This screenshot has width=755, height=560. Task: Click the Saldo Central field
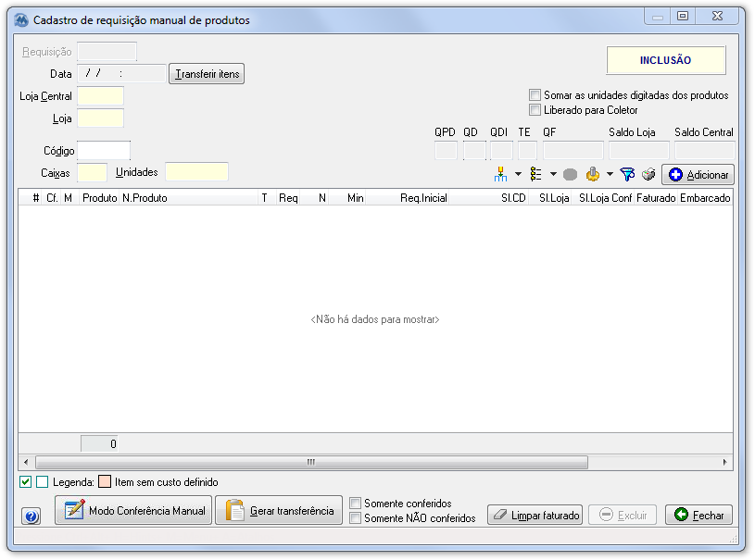[705, 150]
